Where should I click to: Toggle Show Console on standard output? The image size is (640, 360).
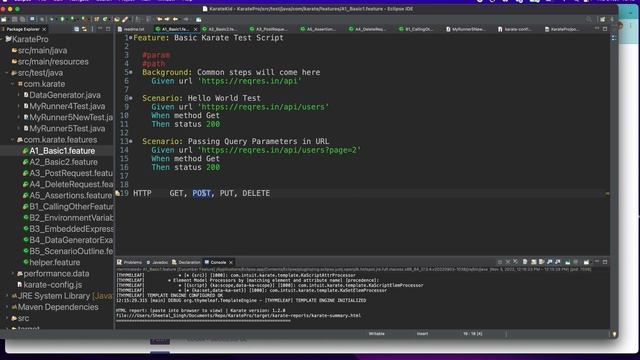549,262
